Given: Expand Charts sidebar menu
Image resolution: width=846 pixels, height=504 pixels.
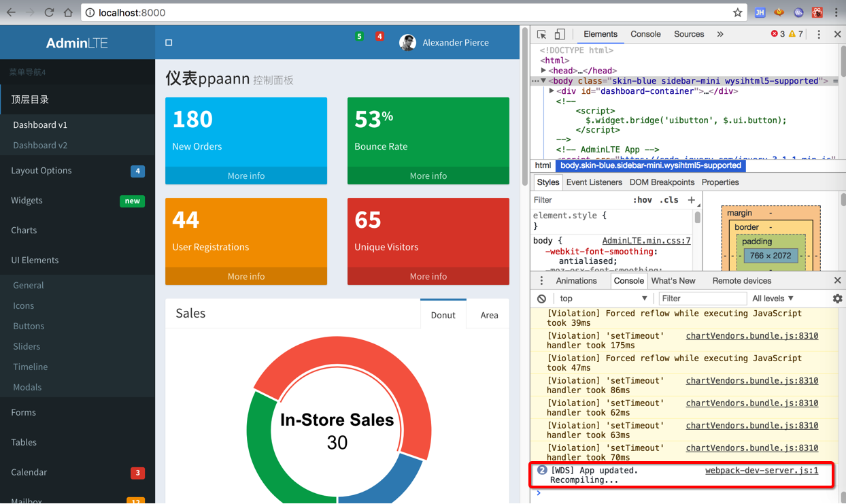Looking at the screenshot, I should 78,231.
